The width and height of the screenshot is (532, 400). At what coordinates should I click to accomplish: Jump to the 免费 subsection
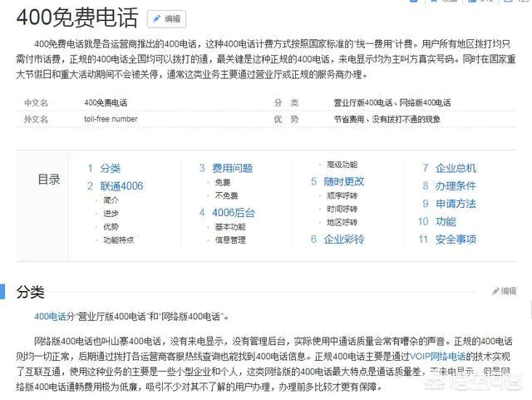[x=223, y=182]
